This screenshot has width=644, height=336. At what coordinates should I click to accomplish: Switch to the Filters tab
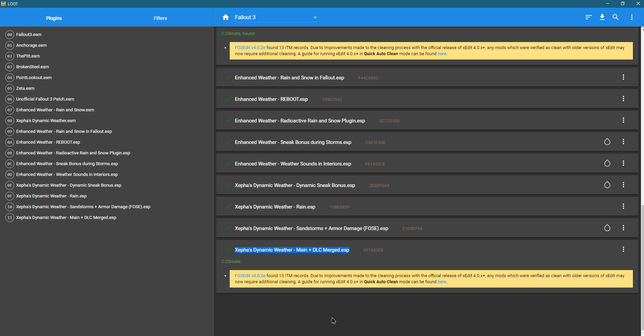click(x=160, y=18)
